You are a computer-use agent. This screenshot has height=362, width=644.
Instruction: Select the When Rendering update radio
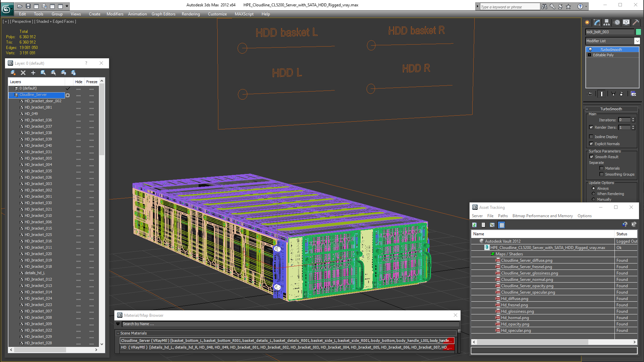[x=594, y=194]
